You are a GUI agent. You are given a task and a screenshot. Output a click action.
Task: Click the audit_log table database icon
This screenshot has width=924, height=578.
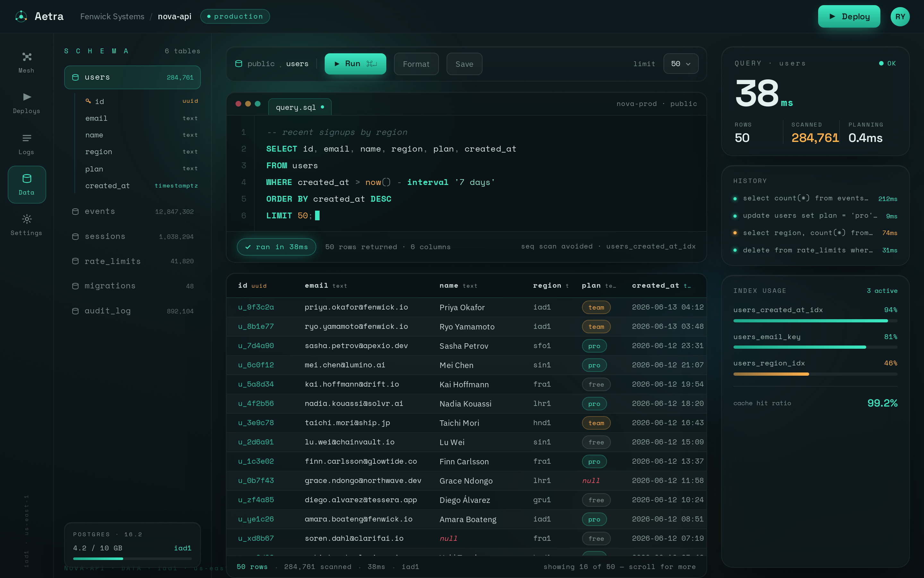tap(76, 311)
